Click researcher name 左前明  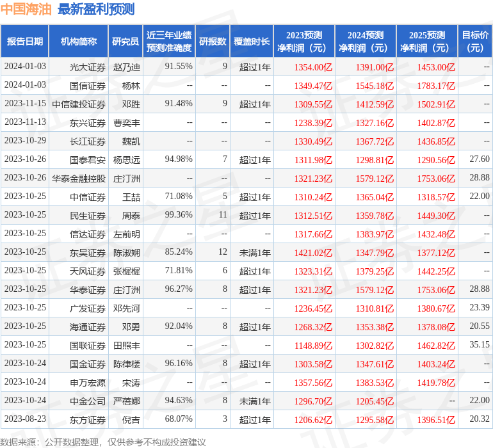pyautogui.click(x=126, y=234)
